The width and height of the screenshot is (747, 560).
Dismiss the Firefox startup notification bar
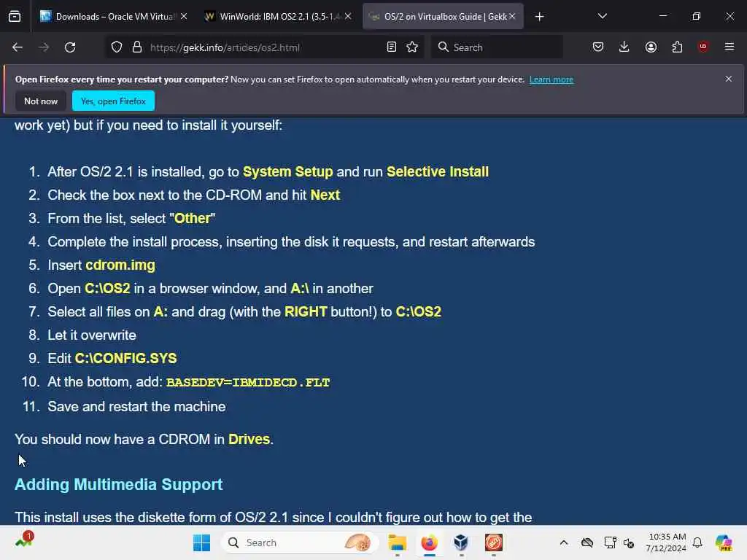[729, 79]
